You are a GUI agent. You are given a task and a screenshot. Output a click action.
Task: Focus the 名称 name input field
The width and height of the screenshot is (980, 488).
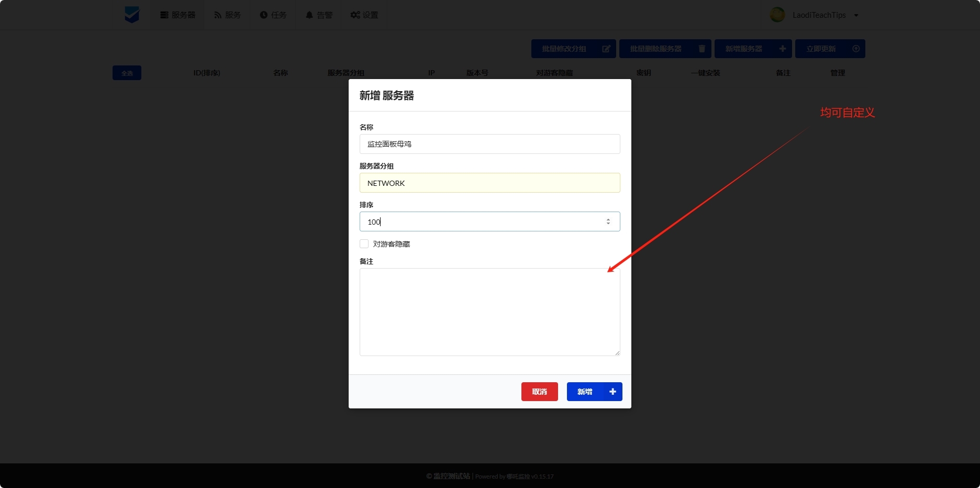[489, 144]
